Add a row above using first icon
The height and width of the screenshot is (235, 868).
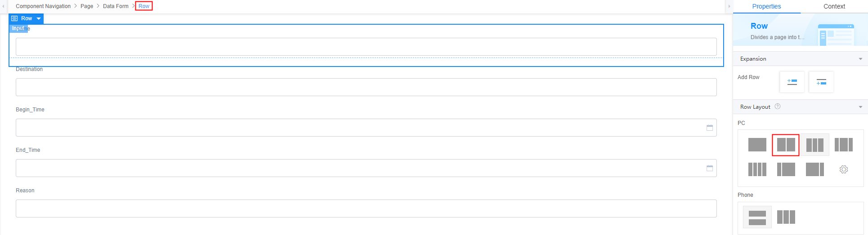click(792, 82)
